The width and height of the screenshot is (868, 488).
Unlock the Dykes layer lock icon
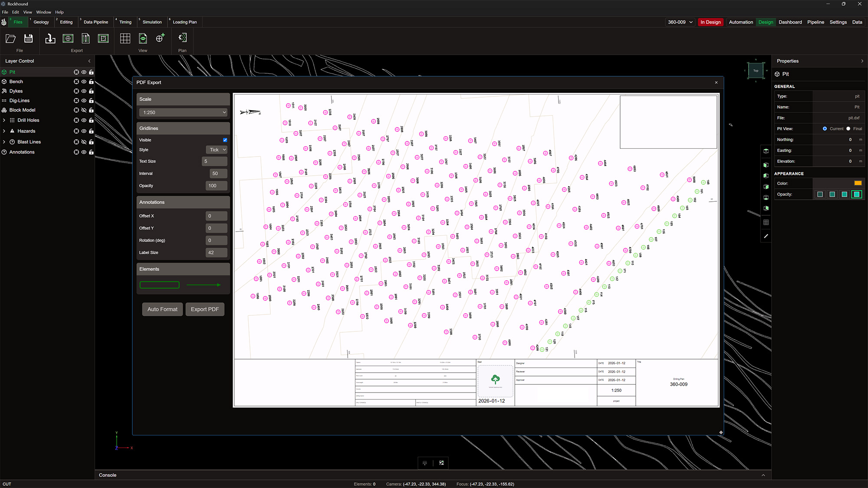pyautogui.click(x=91, y=91)
